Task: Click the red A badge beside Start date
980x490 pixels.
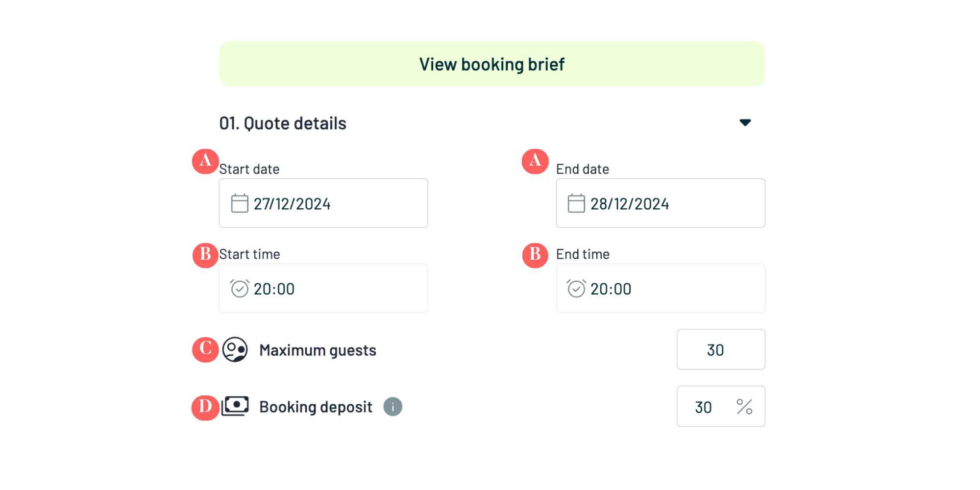Action: [x=205, y=161]
